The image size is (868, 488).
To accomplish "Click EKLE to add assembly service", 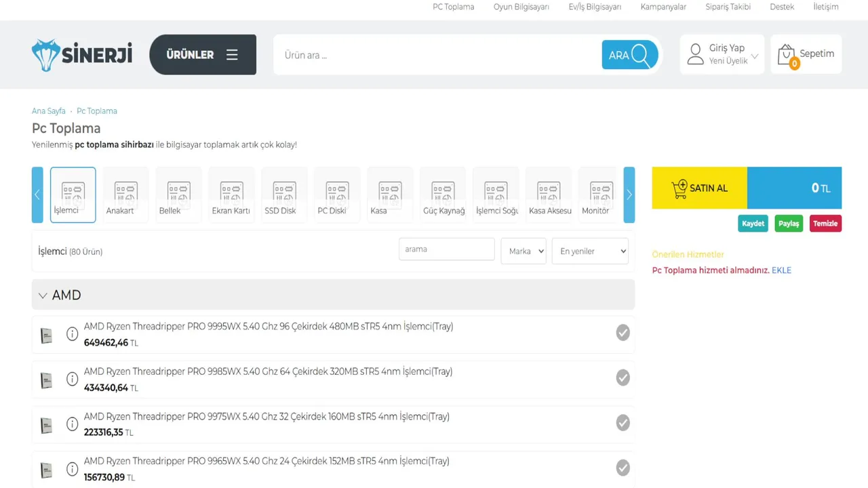I will click(x=781, y=270).
